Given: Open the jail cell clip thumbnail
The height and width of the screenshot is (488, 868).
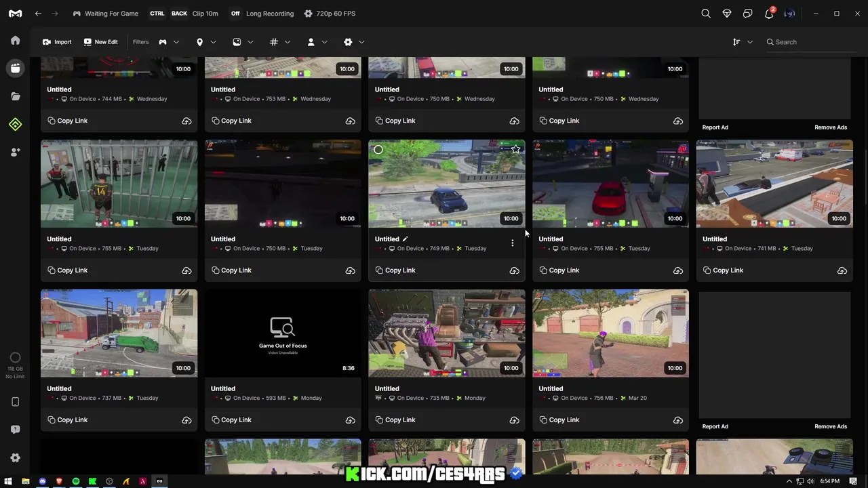Looking at the screenshot, I should point(119,184).
